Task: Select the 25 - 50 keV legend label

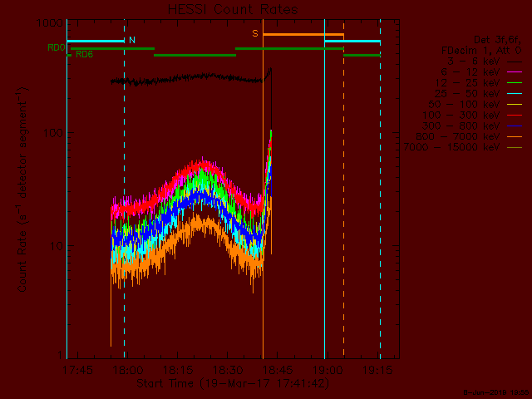Action: pos(467,94)
